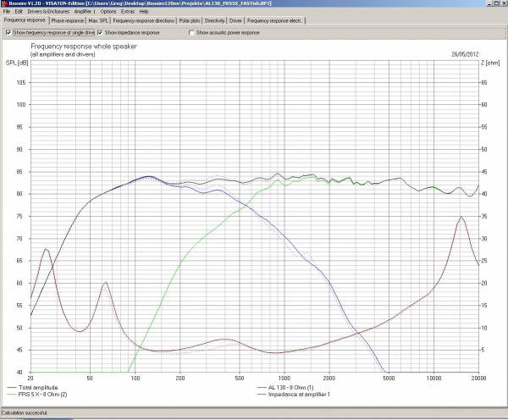508x420 pixels.
Task: Switch to the Phase response tab
Action: [68, 20]
